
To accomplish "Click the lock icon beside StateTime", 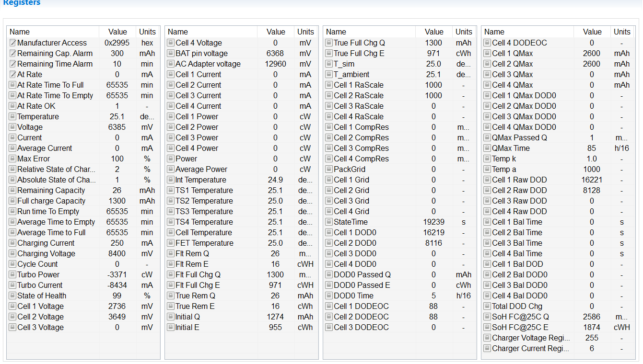I will [329, 222].
